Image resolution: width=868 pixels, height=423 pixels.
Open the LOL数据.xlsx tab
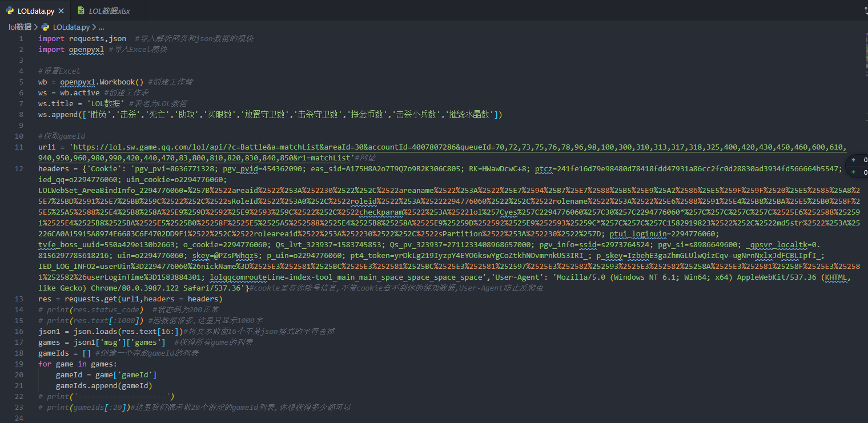coord(108,11)
